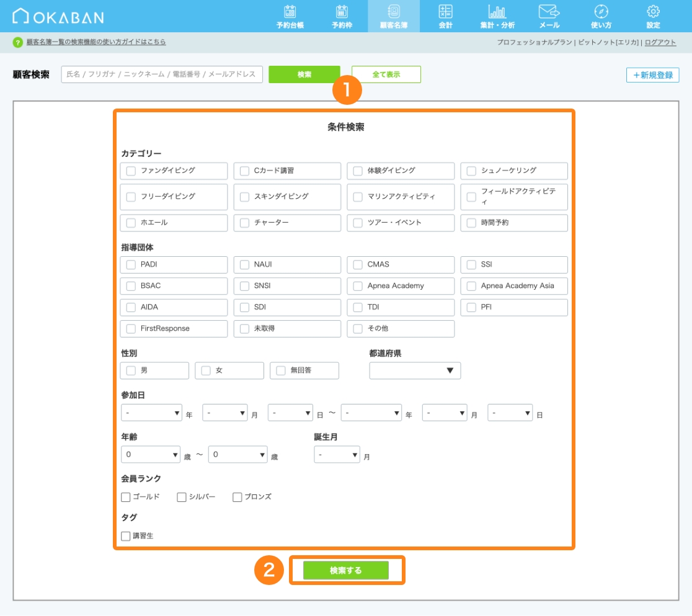Check the 無回答 gender box
This screenshot has width=692, height=616.
[x=281, y=370]
